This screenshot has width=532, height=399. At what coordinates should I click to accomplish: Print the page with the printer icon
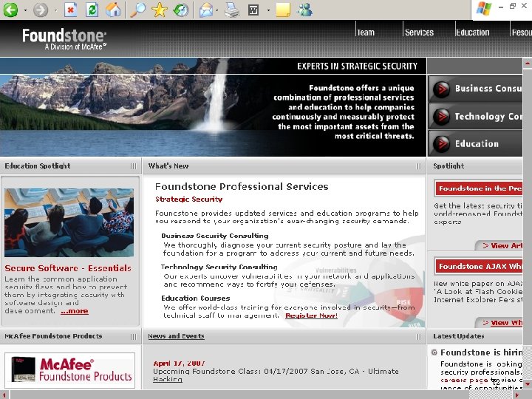point(233,10)
